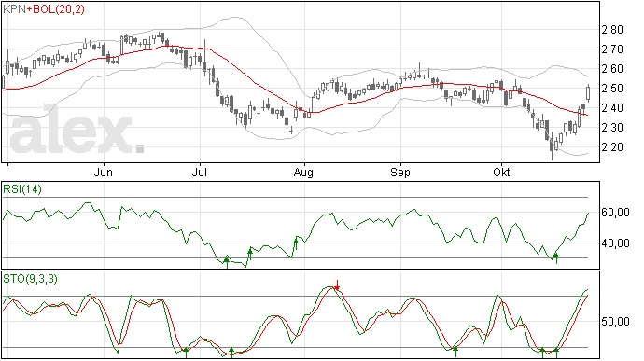The image size is (644, 361).
Task: Click the STO(9,3,3) panel label
Action: pos(30,279)
